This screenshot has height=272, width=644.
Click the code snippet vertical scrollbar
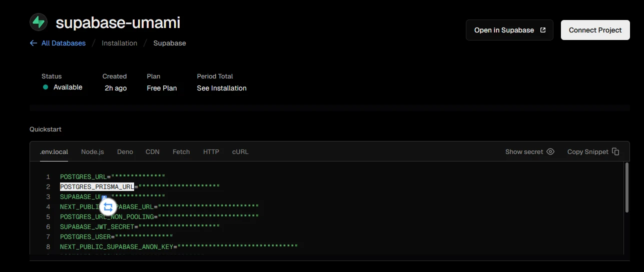coord(626,187)
